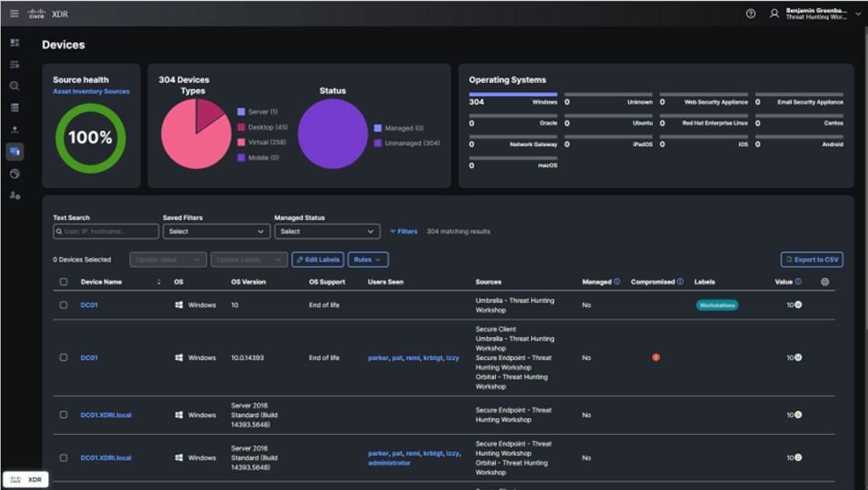Select all devices with the header checkbox
The image size is (868, 490).
tap(64, 282)
